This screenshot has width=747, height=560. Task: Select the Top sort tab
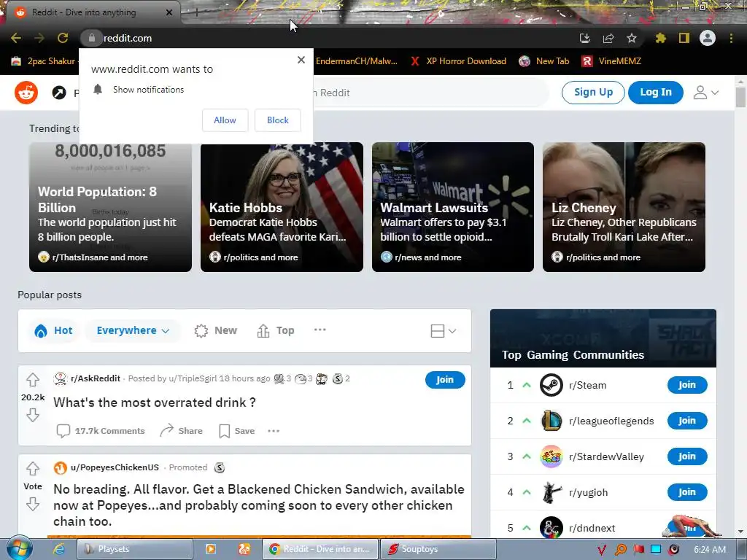[275, 330]
